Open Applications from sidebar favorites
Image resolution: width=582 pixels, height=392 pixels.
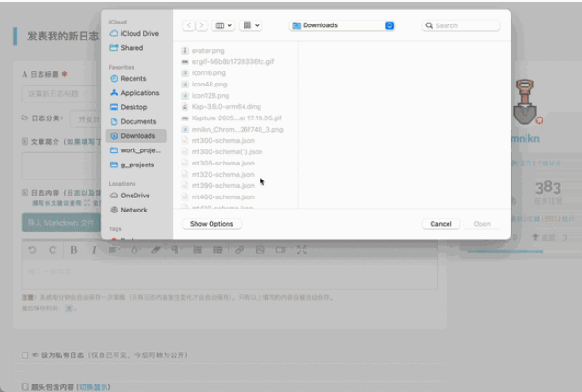coord(139,93)
